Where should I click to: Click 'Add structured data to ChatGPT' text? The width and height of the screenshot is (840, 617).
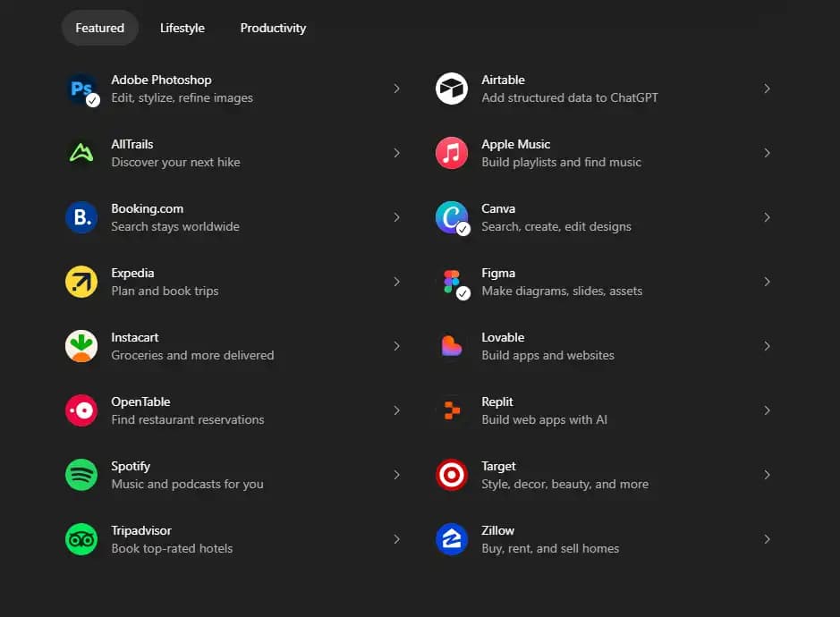(570, 97)
